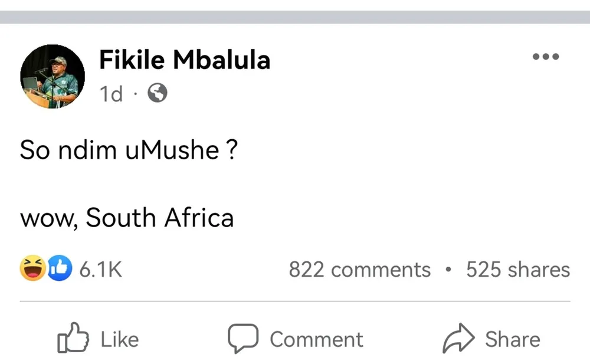This screenshot has width=590, height=364.
Task: View the 525 shares list
Action: point(518,270)
